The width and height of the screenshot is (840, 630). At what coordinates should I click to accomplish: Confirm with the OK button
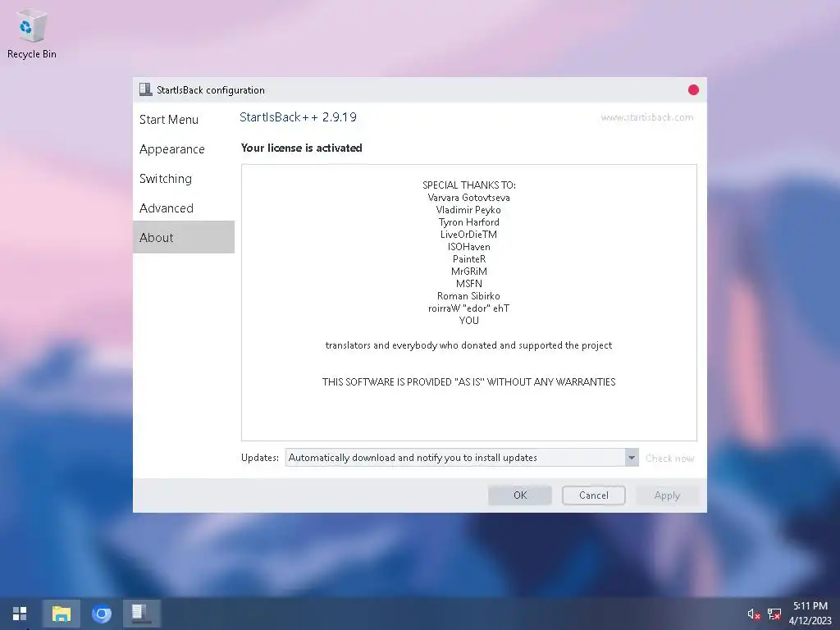pos(519,495)
